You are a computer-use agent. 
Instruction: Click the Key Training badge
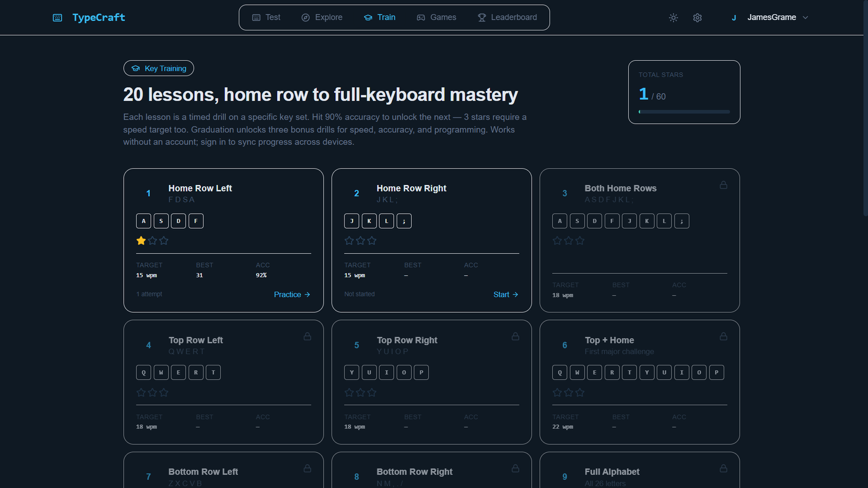point(158,68)
